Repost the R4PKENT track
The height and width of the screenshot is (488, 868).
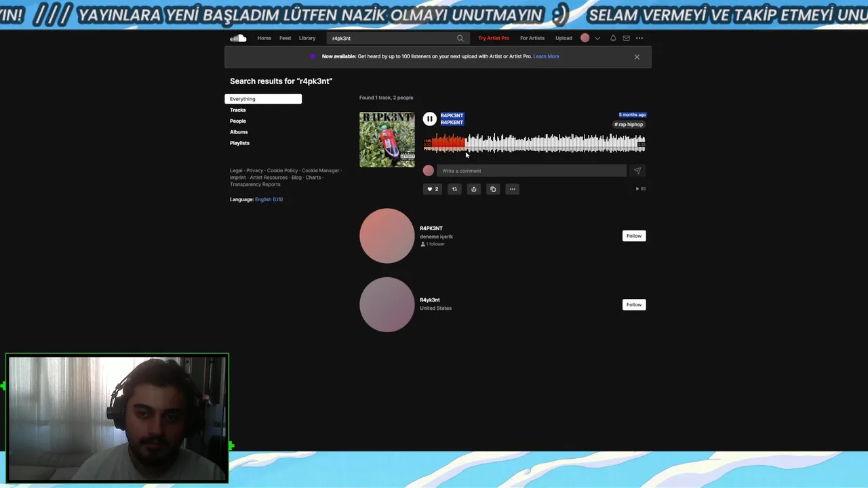[454, 189]
